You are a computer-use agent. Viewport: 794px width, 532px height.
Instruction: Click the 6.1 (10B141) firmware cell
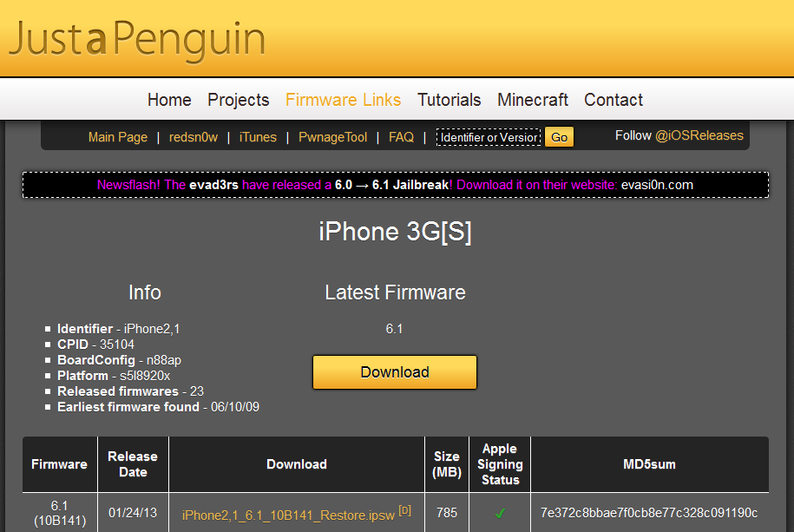click(59, 513)
